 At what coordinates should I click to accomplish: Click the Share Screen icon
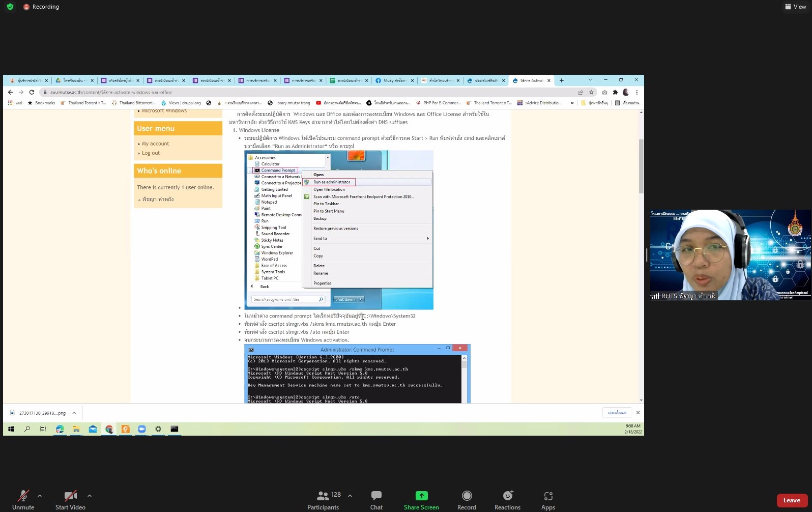(x=421, y=496)
